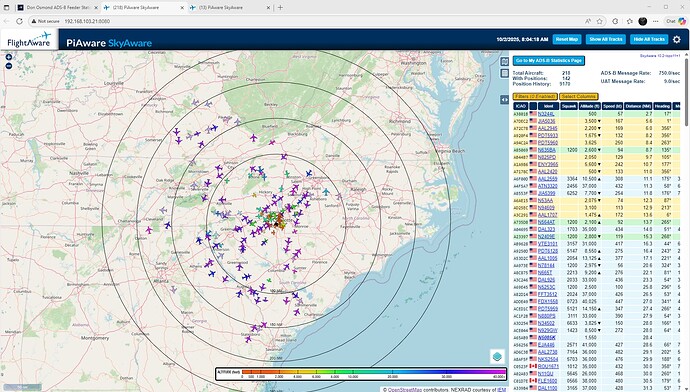Open the AAL2945 flight link
This screenshot has width=690, height=392.
[x=547, y=128]
